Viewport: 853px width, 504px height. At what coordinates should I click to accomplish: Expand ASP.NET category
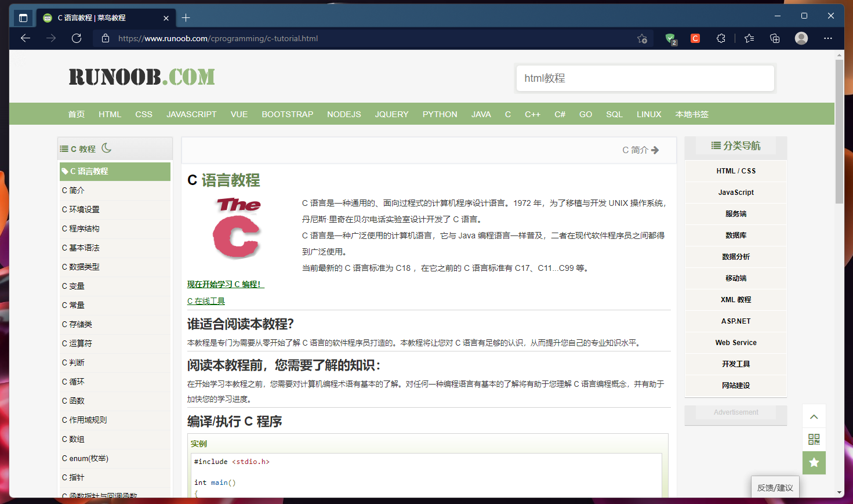coord(736,321)
